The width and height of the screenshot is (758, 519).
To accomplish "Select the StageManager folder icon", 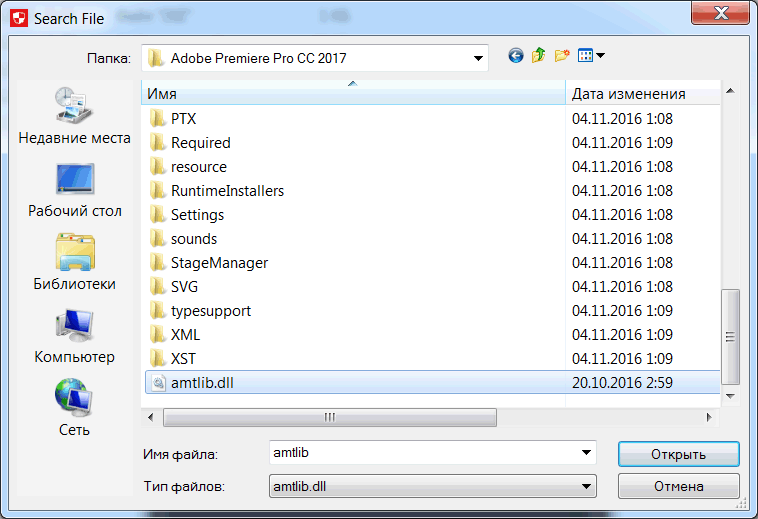I will pyautogui.click(x=157, y=262).
